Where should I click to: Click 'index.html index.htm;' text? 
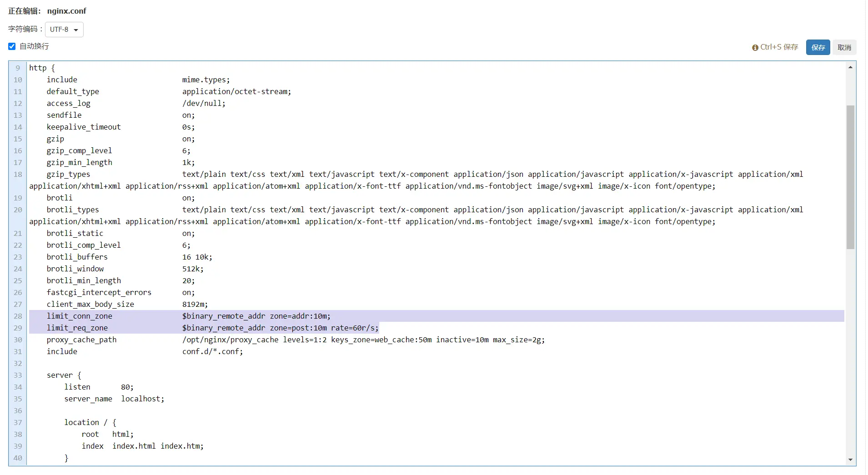tap(158, 446)
